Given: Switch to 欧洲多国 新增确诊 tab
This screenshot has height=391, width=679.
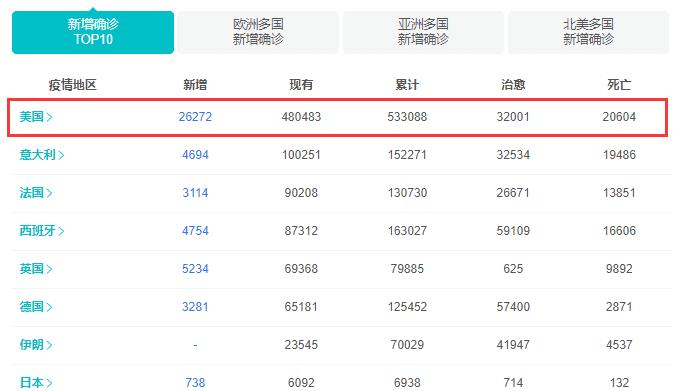Looking at the screenshot, I should pos(258,32).
